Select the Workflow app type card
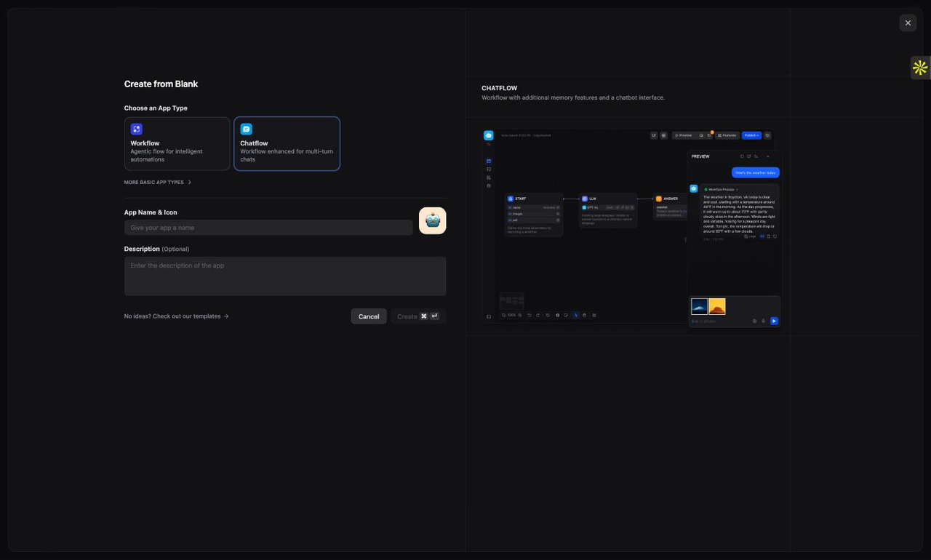This screenshot has width=931, height=560. point(177,144)
